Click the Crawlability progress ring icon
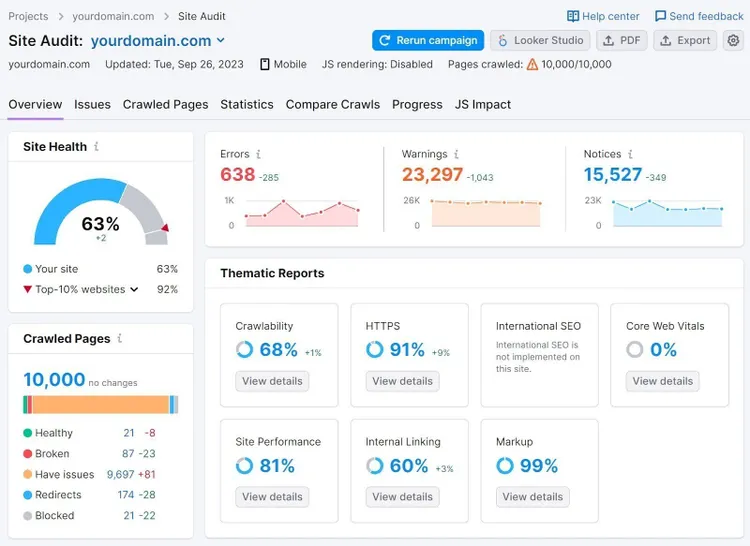 [x=244, y=349]
